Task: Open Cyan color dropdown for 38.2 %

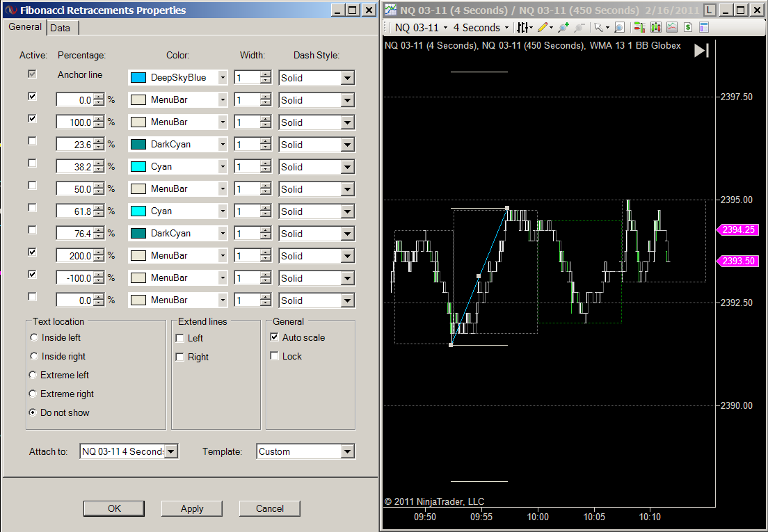Action: (223, 166)
